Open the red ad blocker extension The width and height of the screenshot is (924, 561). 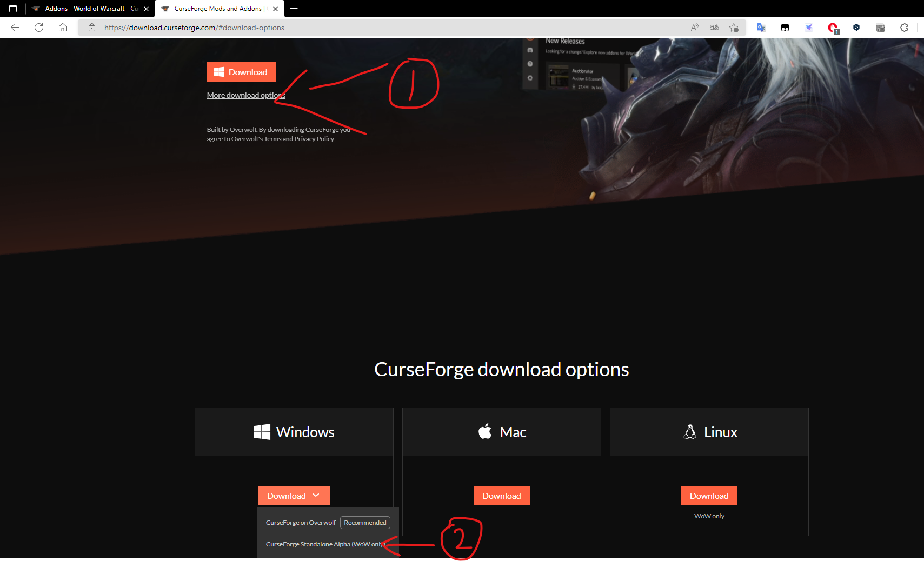[833, 28]
